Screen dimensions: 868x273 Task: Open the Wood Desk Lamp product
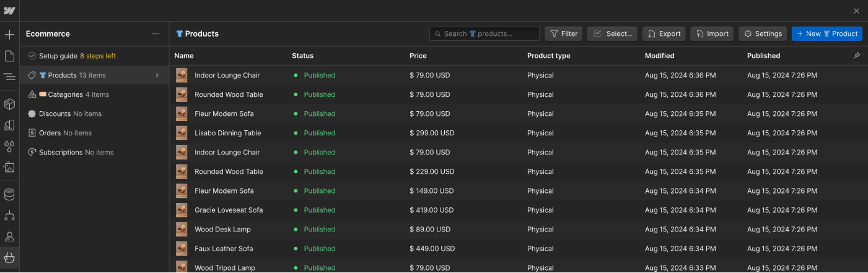point(222,229)
